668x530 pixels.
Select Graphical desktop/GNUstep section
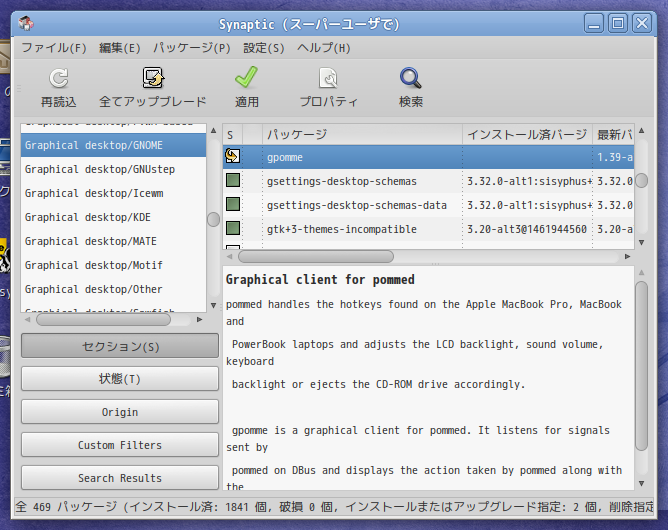[x=113, y=169]
